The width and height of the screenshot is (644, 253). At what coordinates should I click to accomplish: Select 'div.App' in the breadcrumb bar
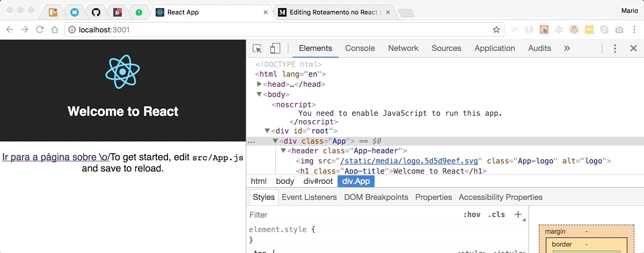(x=356, y=181)
